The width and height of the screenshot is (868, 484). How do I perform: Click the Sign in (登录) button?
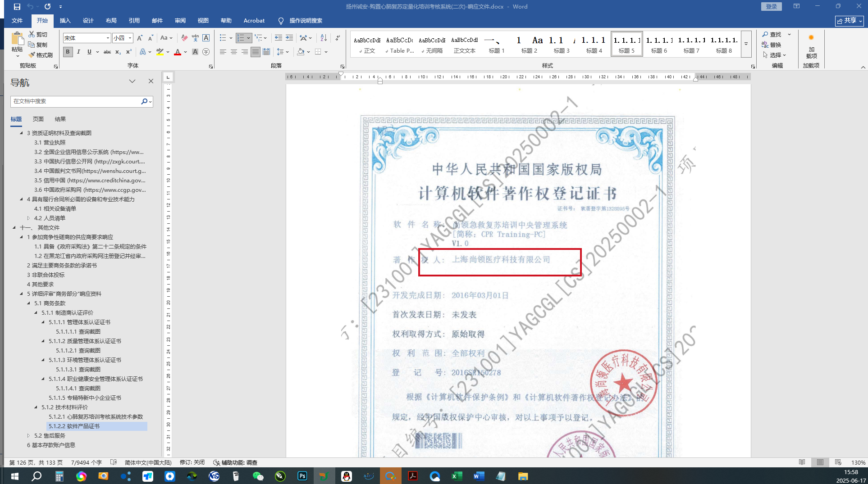772,6
